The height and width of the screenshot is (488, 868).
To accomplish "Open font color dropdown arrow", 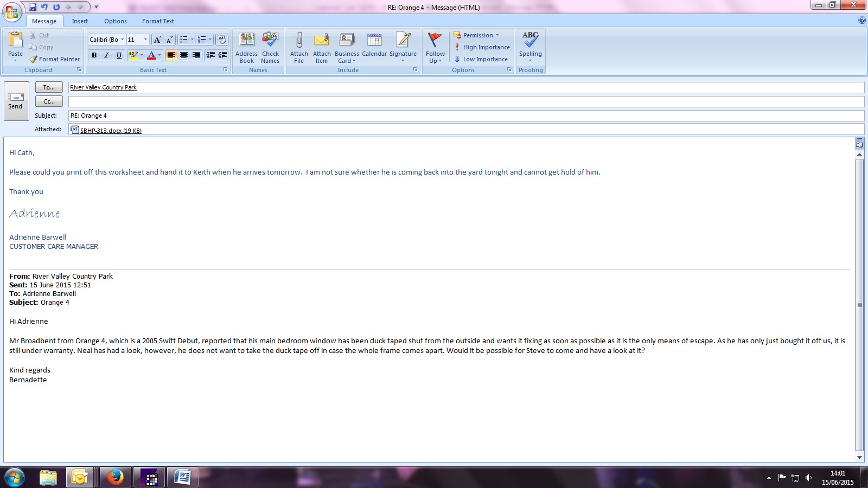I will (x=159, y=55).
